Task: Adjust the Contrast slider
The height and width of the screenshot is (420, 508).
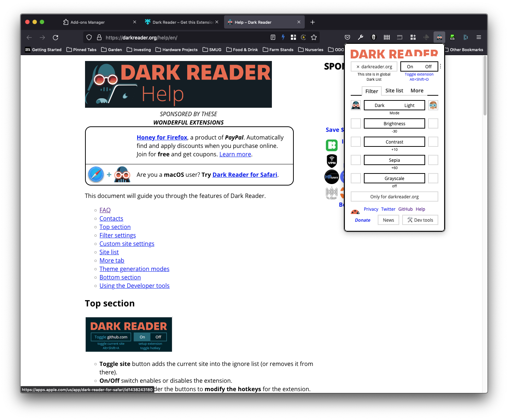Action: pyautogui.click(x=394, y=142)
